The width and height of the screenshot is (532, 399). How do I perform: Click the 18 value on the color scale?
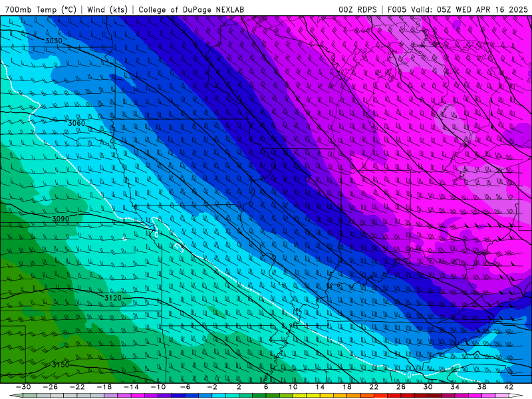click(346, 387)
